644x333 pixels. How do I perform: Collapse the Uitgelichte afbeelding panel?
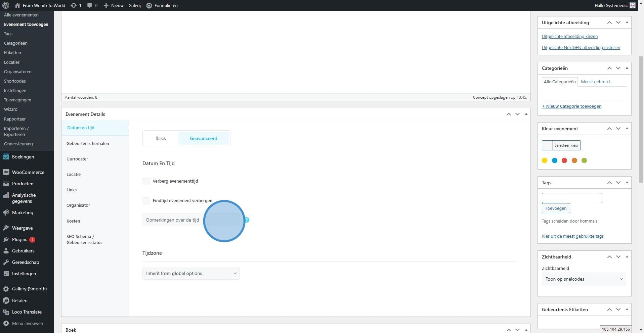click(x=627, y=22)
